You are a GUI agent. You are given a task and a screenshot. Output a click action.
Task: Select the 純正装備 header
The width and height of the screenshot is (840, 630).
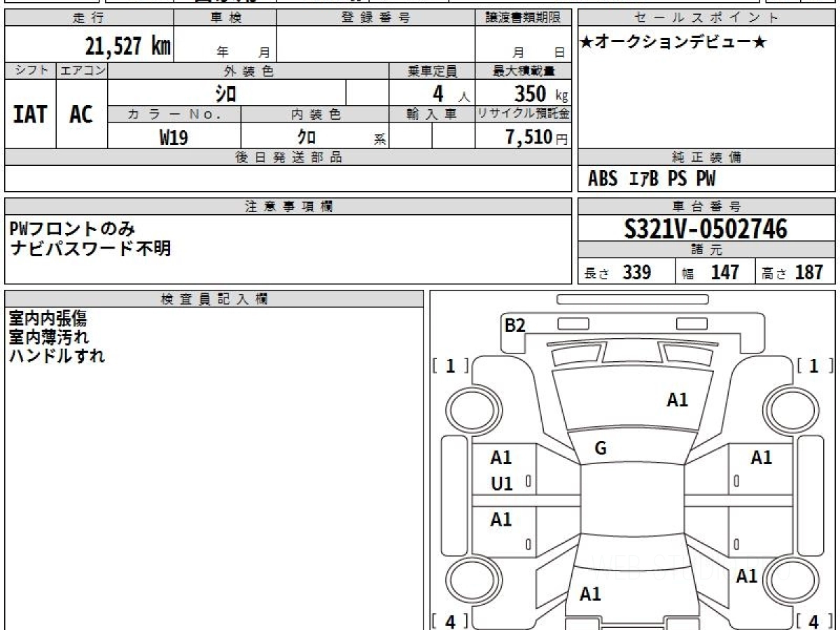click(707, 157)
